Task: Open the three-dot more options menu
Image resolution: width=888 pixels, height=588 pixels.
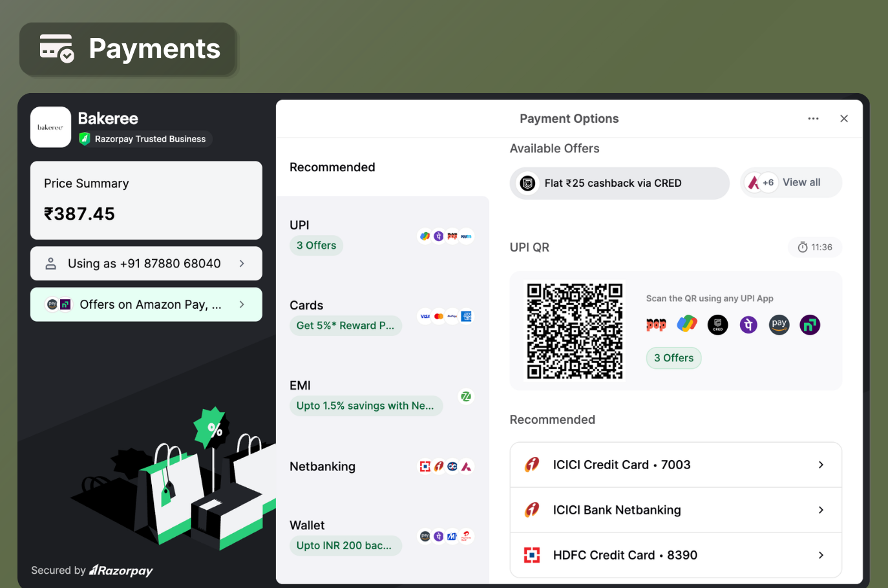Action: tap(813, 118)
